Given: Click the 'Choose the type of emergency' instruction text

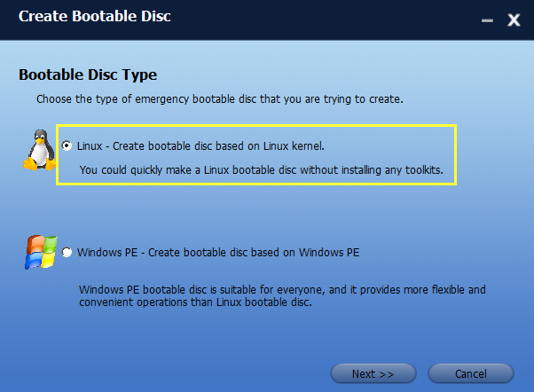Looking at the screenshot, I should pyautogui.click(x=219, y=98).
